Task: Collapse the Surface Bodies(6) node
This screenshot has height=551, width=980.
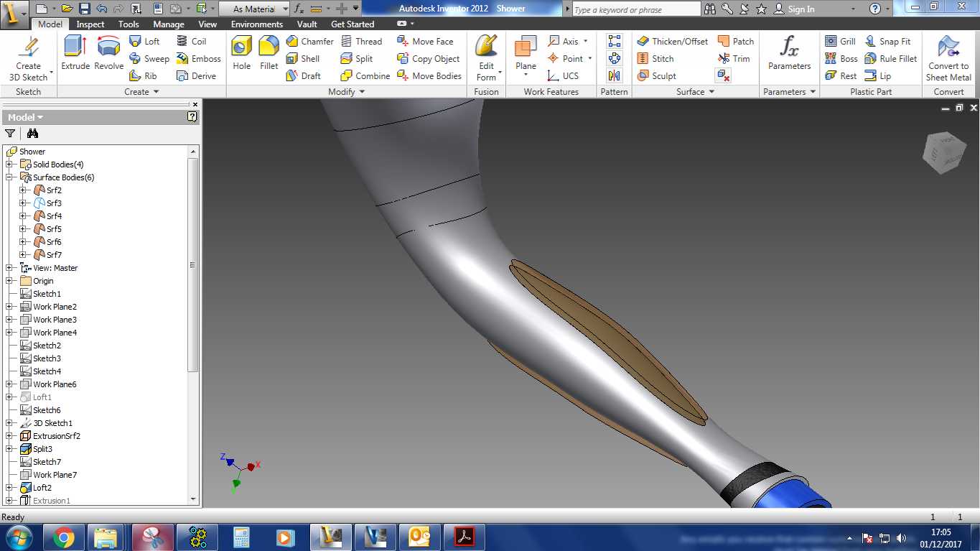Action: 10,177
